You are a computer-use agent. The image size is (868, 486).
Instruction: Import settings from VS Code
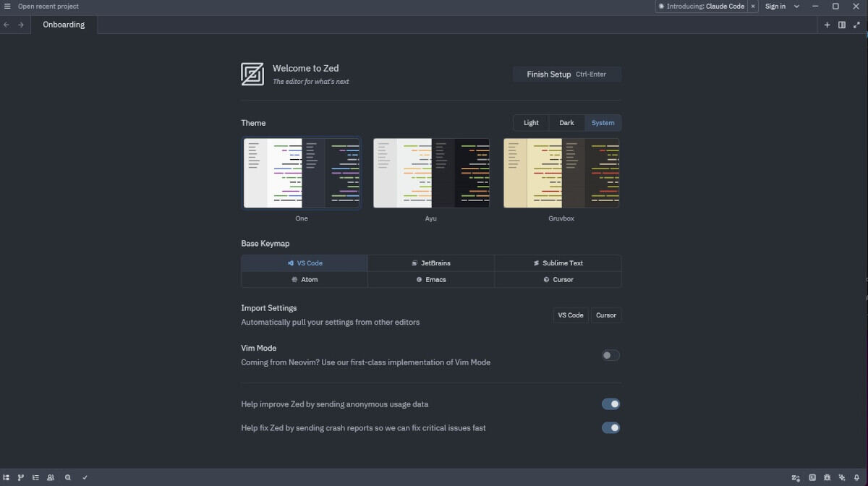[570, 315]
